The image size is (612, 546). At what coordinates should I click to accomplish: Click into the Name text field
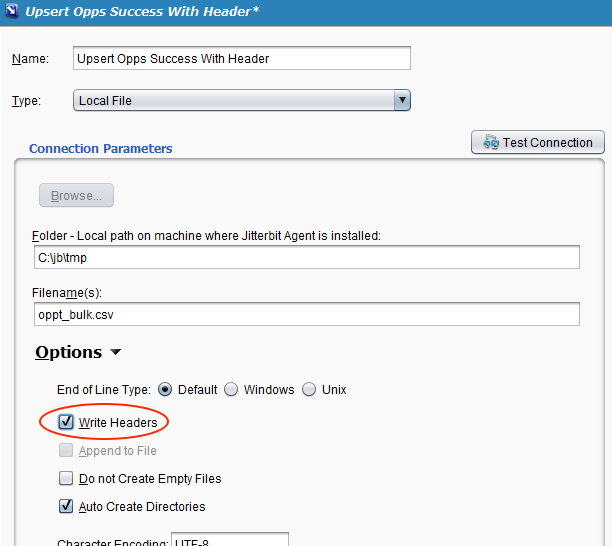(242, 58)
